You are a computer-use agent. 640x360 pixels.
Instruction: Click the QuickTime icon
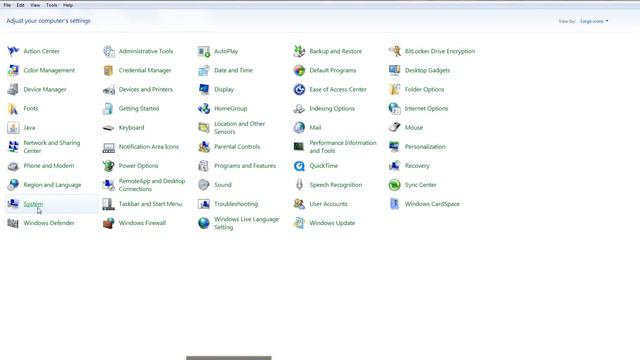click(299, 166)
